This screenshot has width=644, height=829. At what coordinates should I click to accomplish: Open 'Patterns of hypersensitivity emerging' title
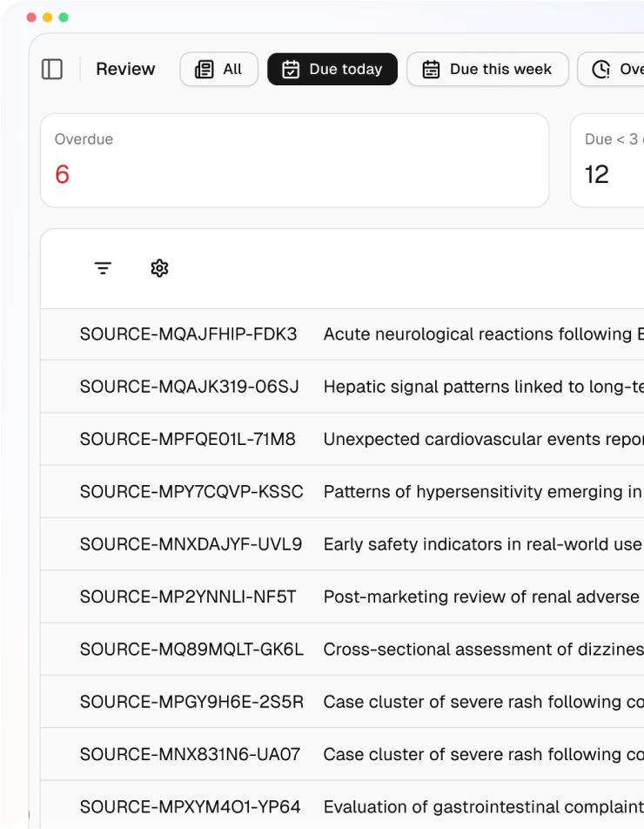point(482,492)
